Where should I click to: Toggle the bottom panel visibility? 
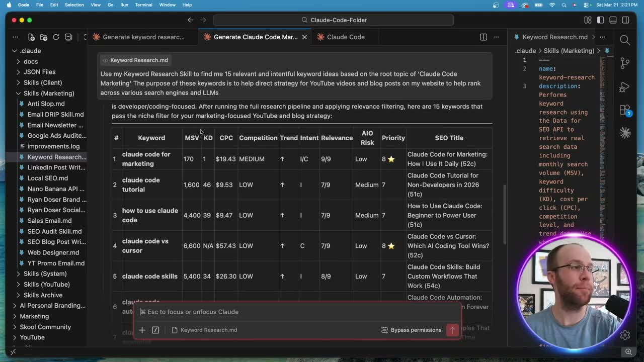tap(613, 20)
